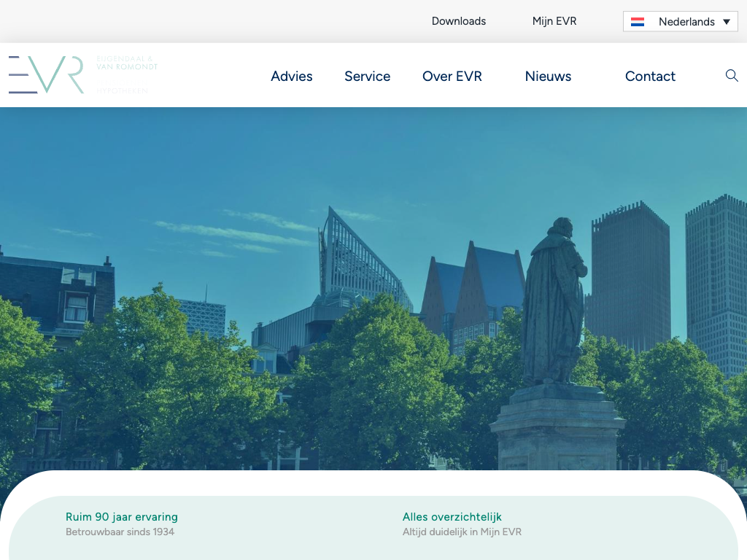Open the Service menu
This screenshot has height=560, width=747.
[x=367, y=77]
